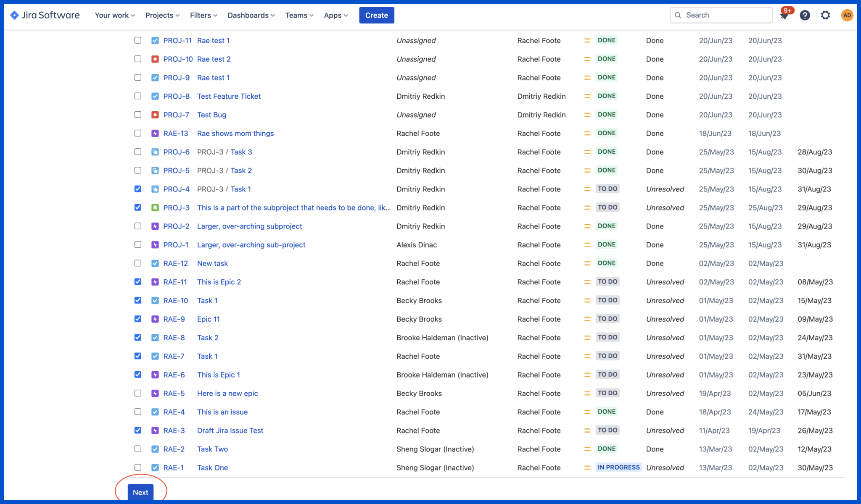Click the epic icon next to RAE-13
This screenshot has width=861, height=504.
[154, 133]
